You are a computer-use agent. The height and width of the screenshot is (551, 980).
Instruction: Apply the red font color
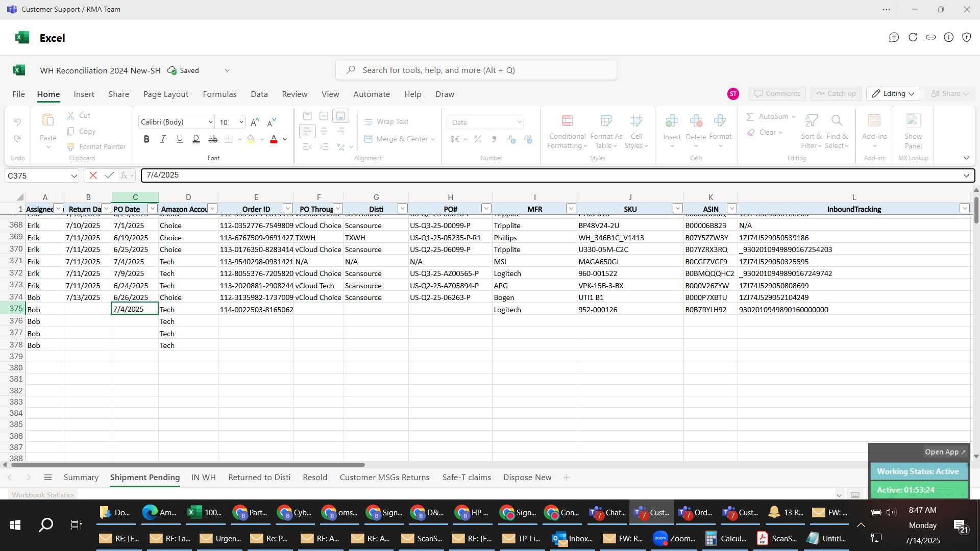(x=274, y=139)
